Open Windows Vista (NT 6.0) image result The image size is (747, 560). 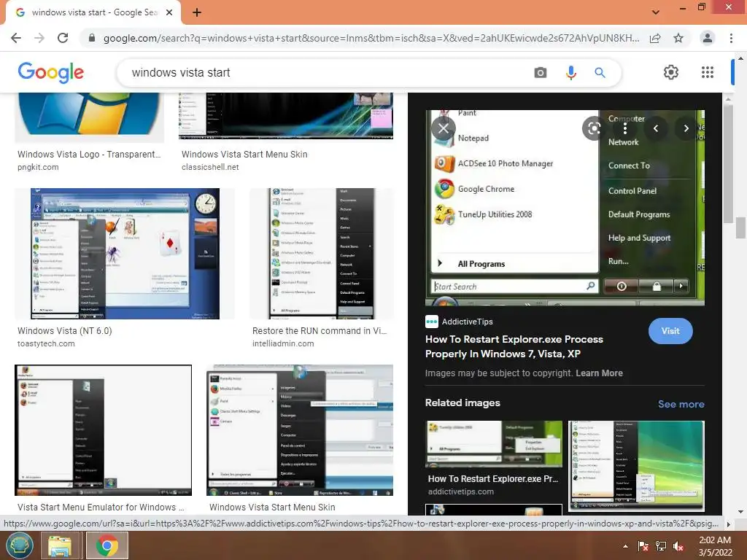(x=125, y=253)
